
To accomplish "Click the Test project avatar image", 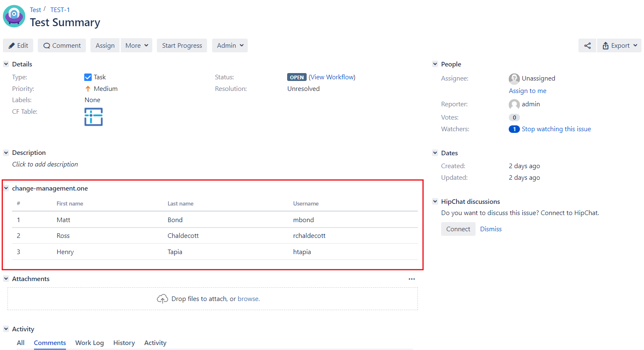I will point(14,17).
